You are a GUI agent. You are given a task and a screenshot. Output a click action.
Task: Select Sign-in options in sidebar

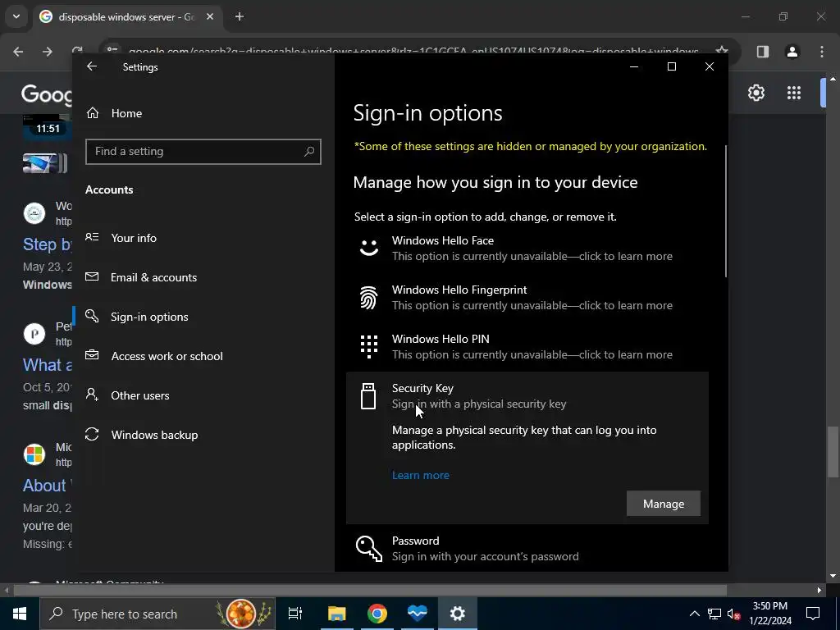coord(203,317)
